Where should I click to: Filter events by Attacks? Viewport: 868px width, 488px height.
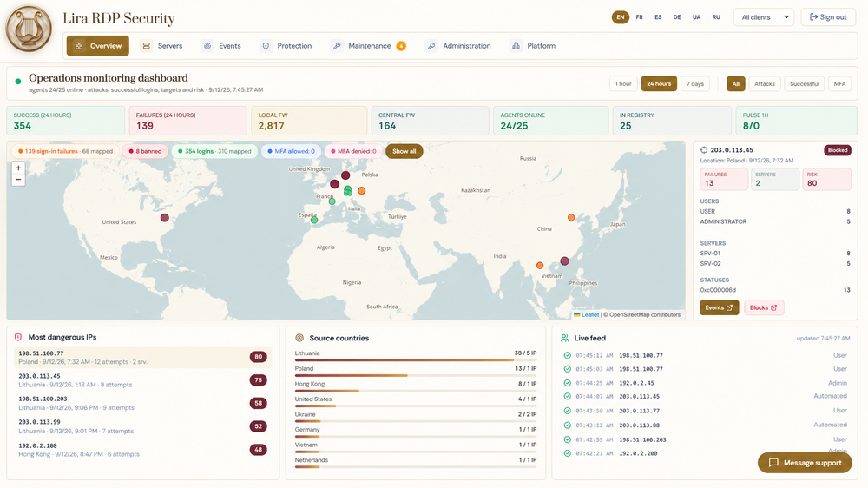765,83
